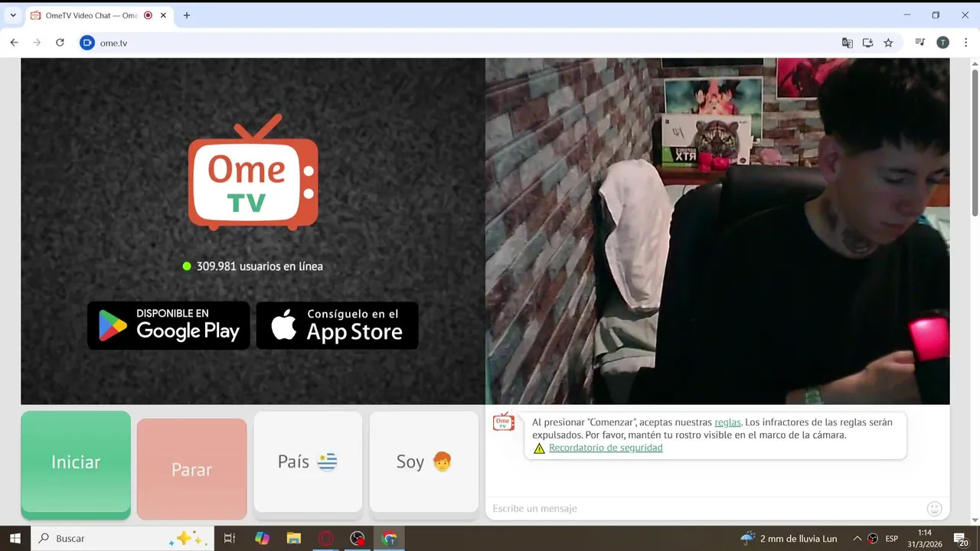
Task: Open the media control icon
Action: pyautogui.click(x=920, y=43)
